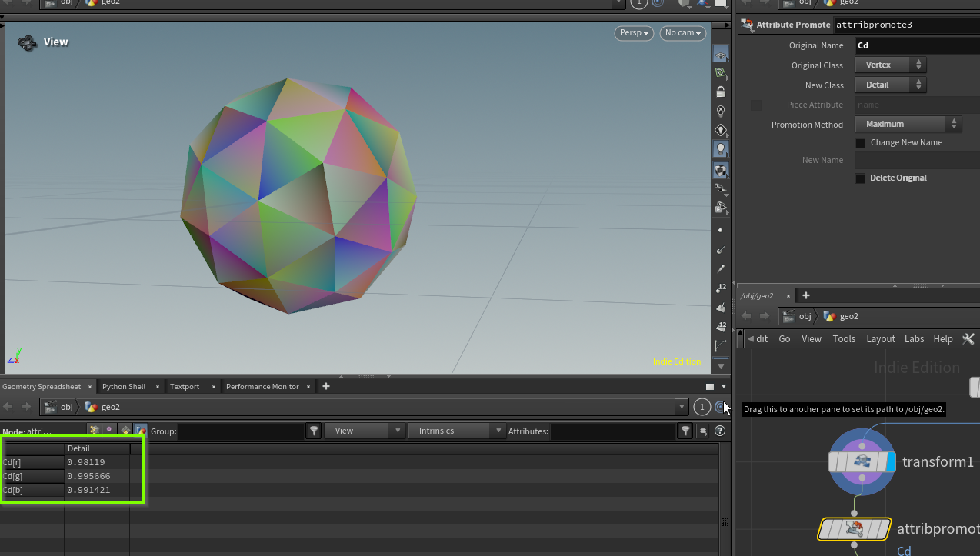Click the attribpromote node icon
The width and height of the screenshot is (980, 556).
pyautogui.click(x=854, y=529)
